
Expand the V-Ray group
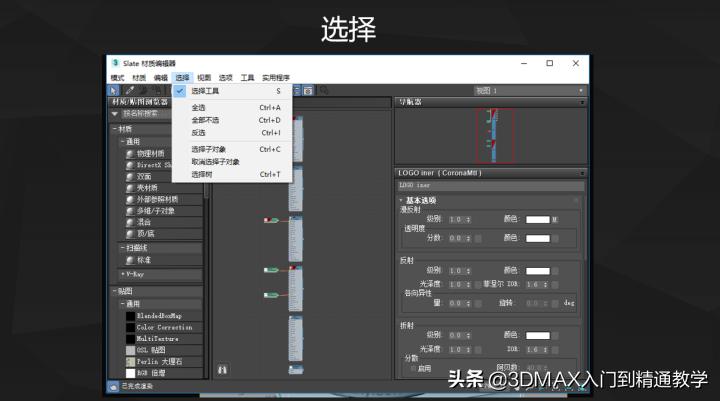123,274
